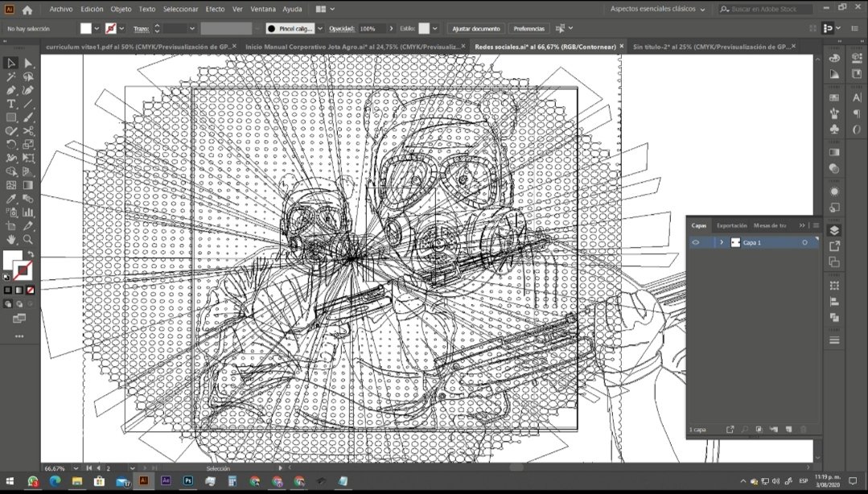Open the Estilo graphic style dropdown
Image resolution: width=868 pixels, height=494 pixels.
click(x=435, y=28)
